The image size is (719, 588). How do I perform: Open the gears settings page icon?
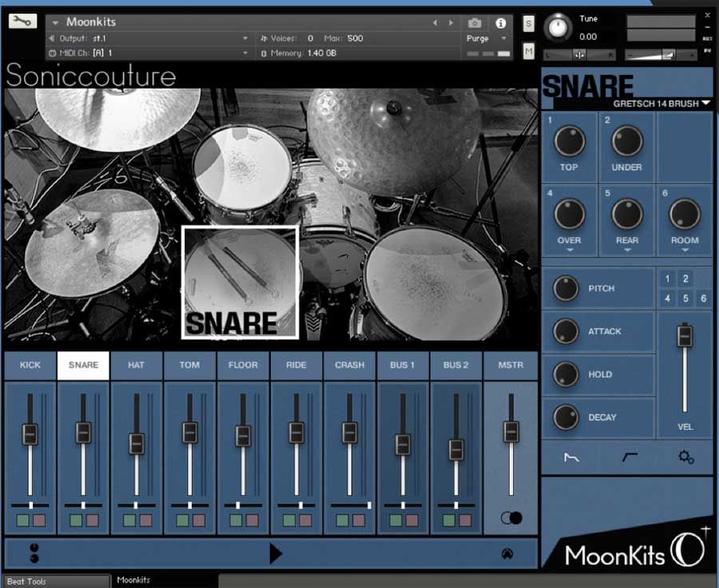(x=686, y=457)
